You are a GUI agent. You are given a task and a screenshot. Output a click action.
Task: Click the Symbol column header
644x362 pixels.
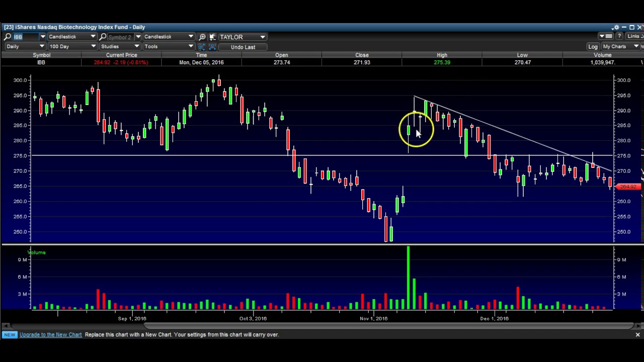(41, 55)
